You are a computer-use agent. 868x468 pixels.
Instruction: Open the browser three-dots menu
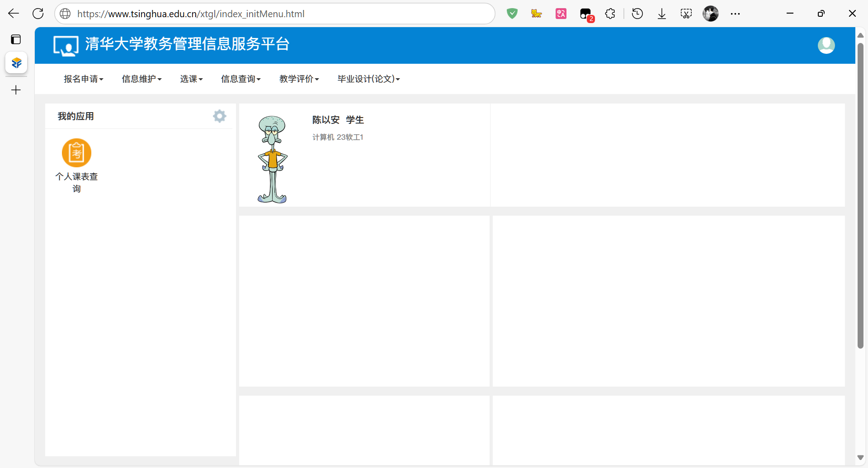pyautogui.click(x=735, y=14)
